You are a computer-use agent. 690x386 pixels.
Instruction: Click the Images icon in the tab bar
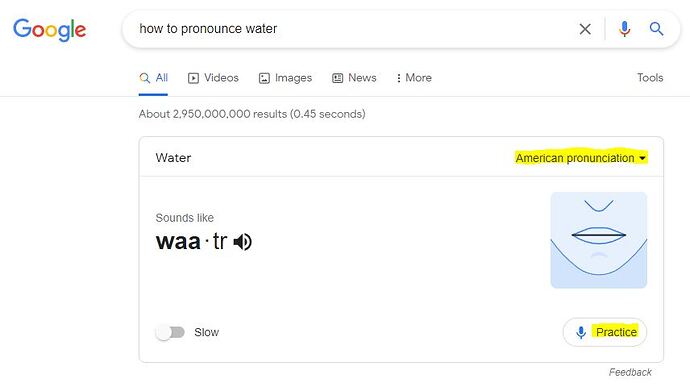[264, 78]
